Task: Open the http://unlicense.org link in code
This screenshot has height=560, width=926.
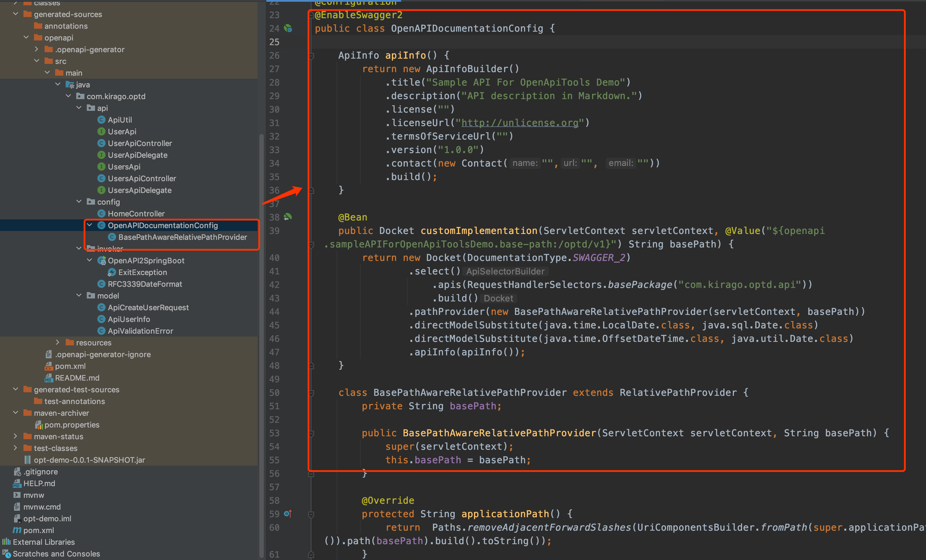Action: pyautogui.click(x=520, y=123)
